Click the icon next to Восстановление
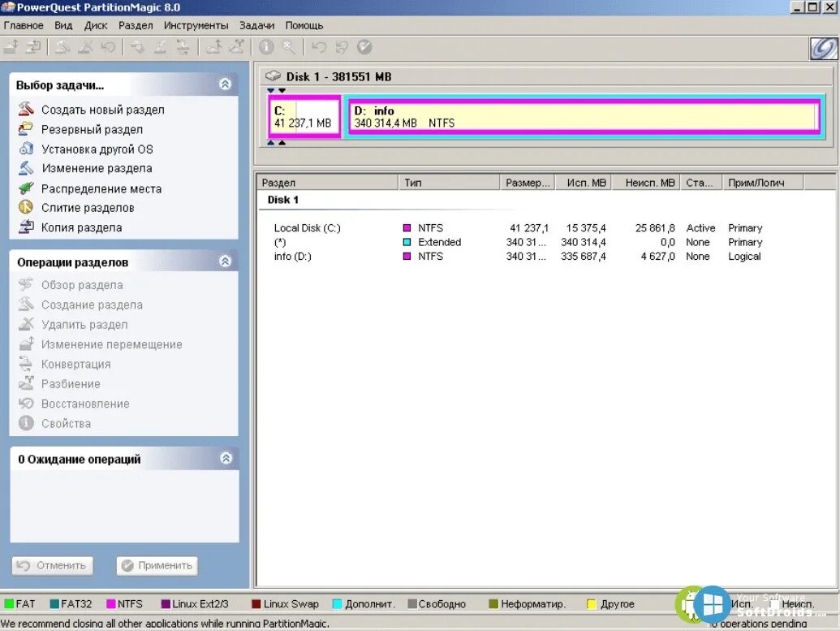The width and height of the screenshot is (840, 631). pyautogui.click(x=26, y=403)
